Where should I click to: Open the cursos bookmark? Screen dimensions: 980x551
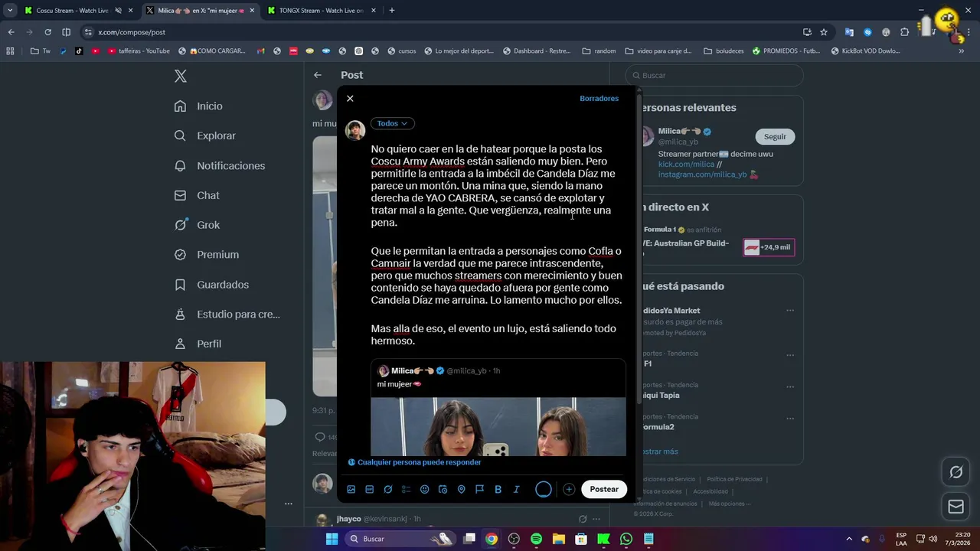point(402,51)
